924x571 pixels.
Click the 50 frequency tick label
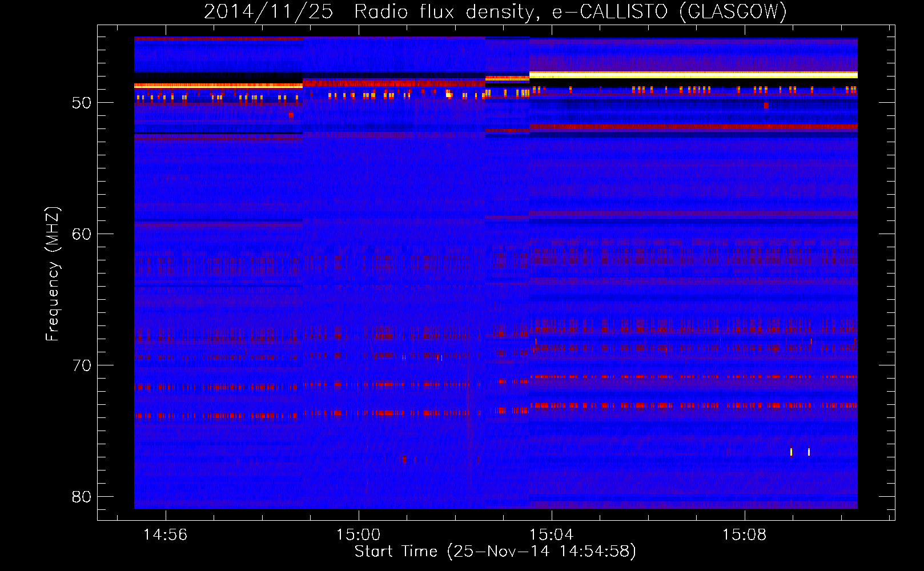click(82, 103)
